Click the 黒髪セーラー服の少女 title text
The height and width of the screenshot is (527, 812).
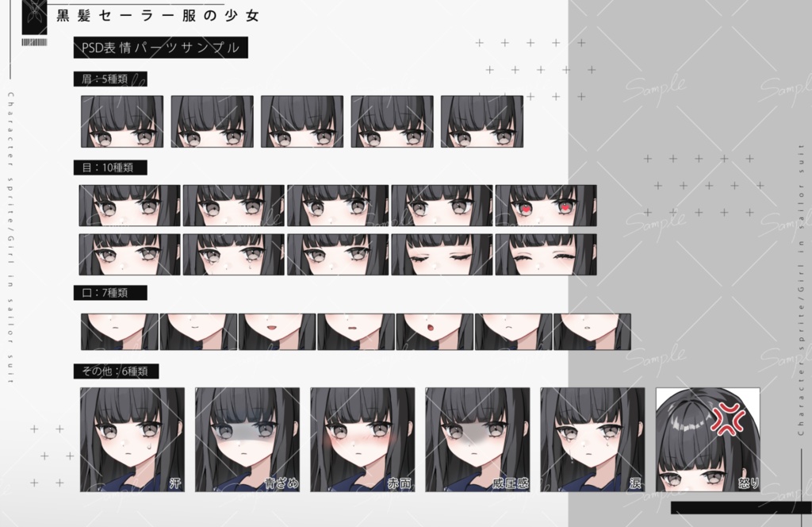155,16
